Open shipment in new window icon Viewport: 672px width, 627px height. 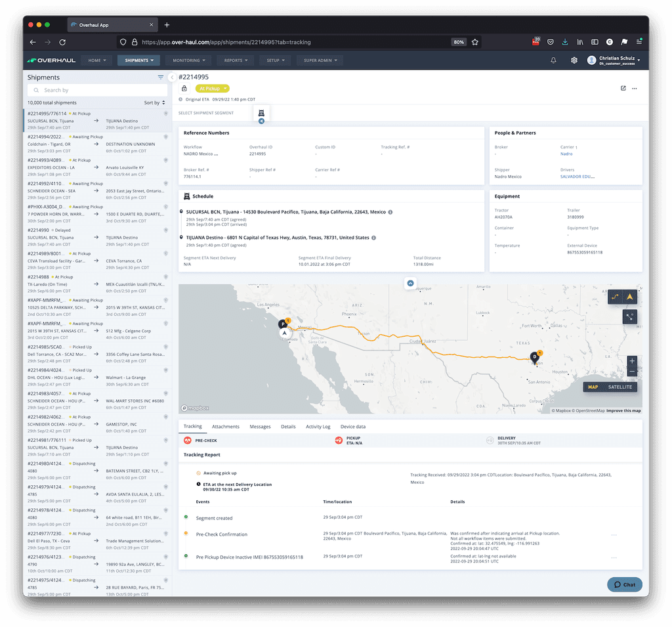[623, 89]
